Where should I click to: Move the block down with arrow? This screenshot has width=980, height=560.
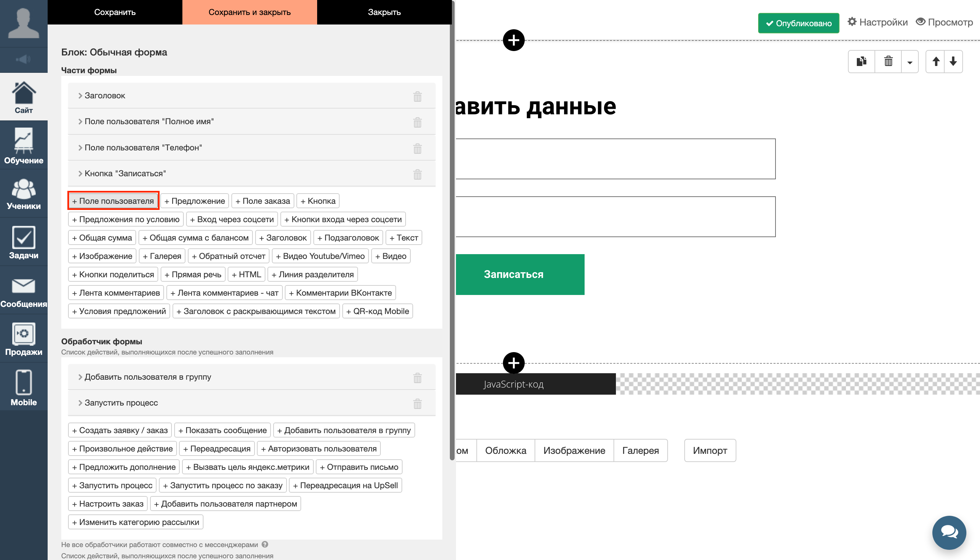tap(953, 61)
